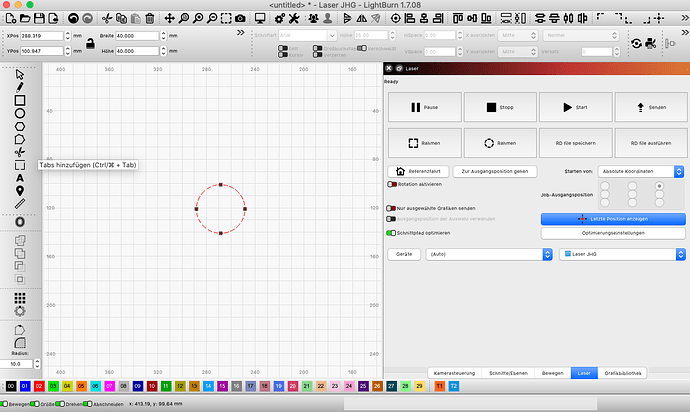The width and height of the screenshot is (690, 412).
Task: Select the edit nodes tool
Action: (x=20, y=139)
